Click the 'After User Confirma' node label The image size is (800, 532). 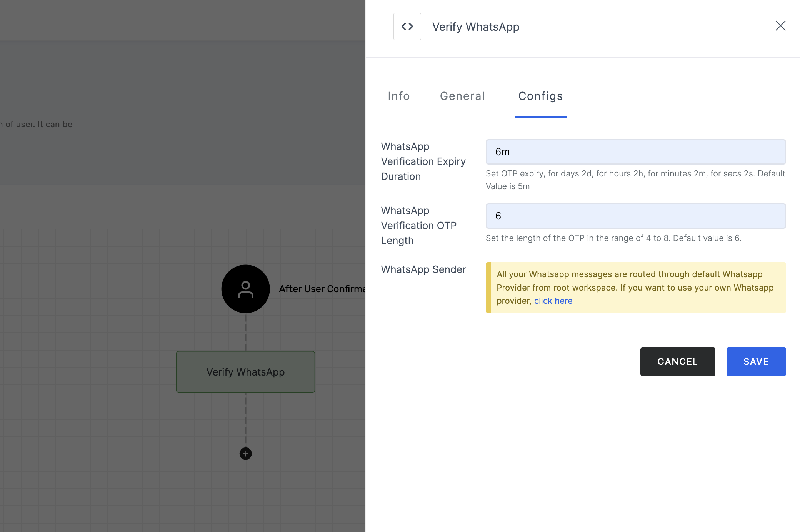tap(322, 289)
